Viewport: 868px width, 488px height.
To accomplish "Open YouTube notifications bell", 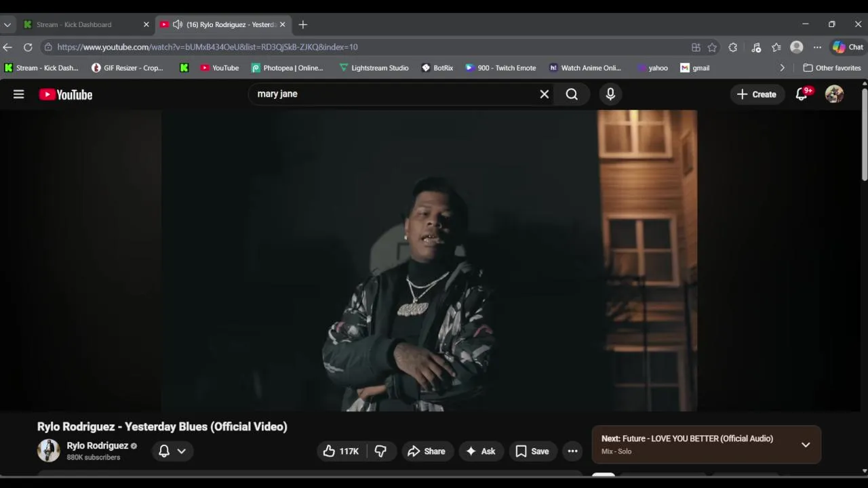I will [802, 94].
